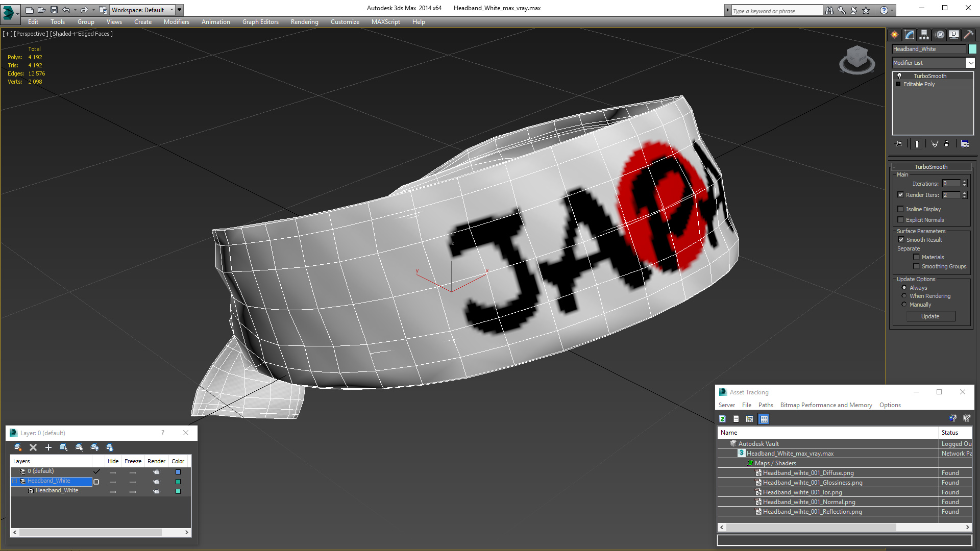
Task: Open the Hierarchy panel tab icon
Action: (924, 35)
